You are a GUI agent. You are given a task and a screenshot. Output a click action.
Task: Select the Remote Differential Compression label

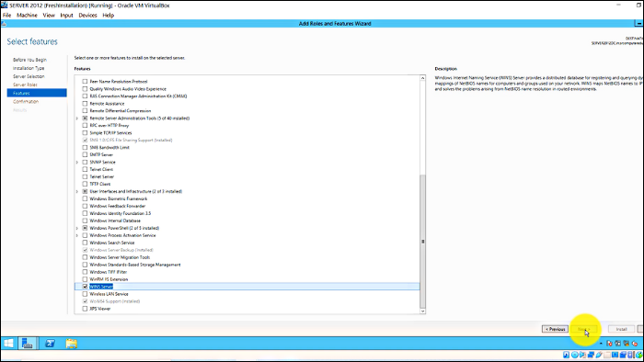pyautogui.click(x=120, y=110)
